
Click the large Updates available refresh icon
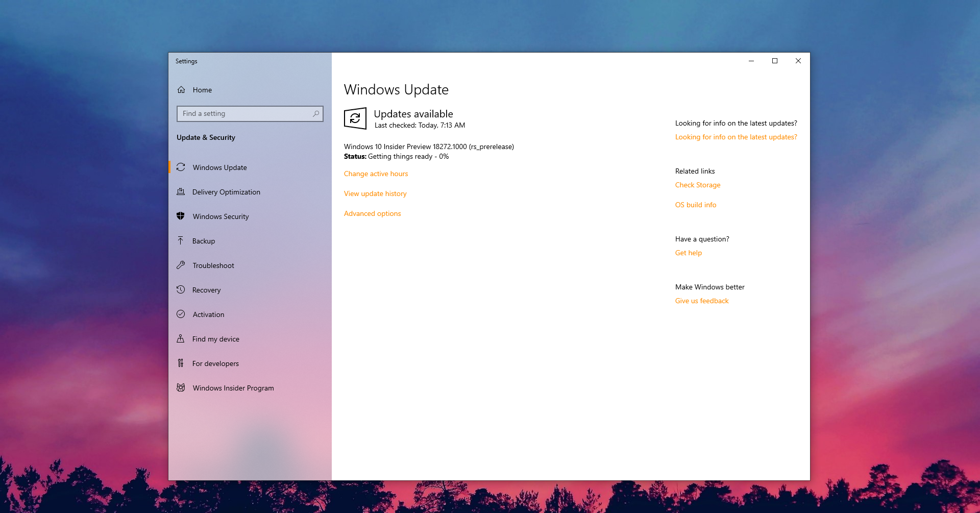355,118
